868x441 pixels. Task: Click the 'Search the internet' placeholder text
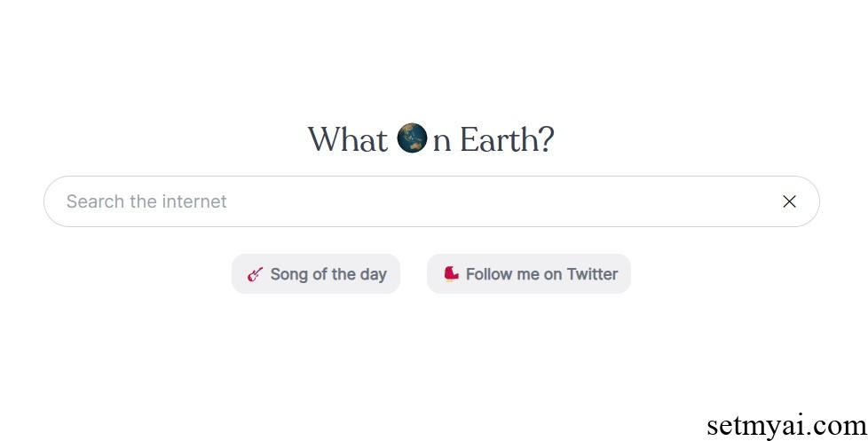(146, 201)
